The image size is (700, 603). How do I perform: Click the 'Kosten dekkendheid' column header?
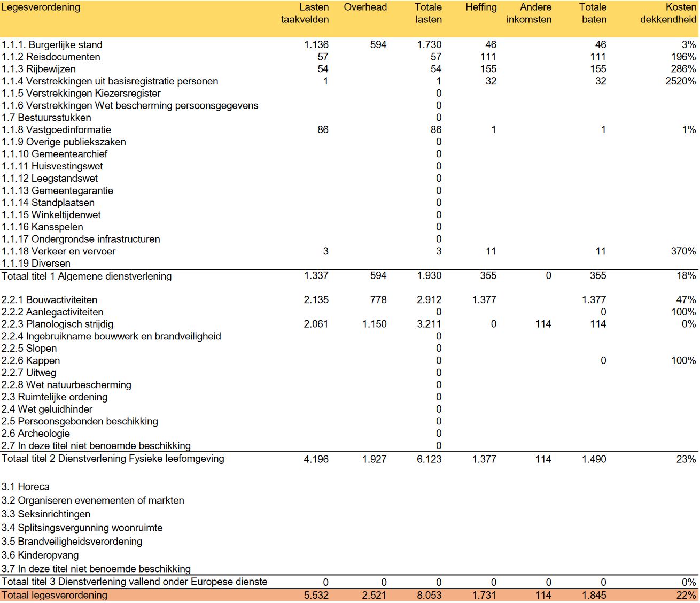coord(668,13)
